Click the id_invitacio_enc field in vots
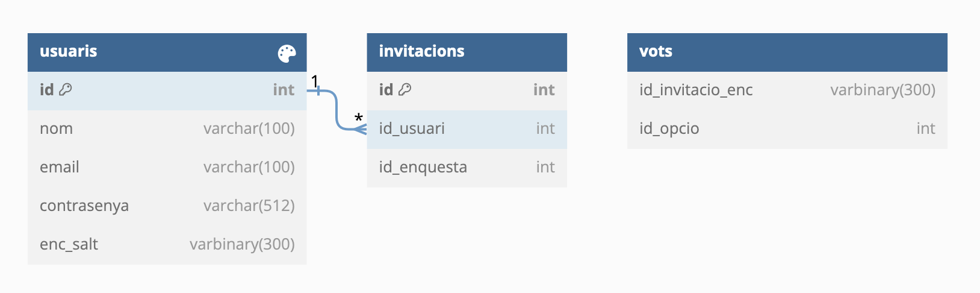The image size is (980, 293). coord(787,90)
